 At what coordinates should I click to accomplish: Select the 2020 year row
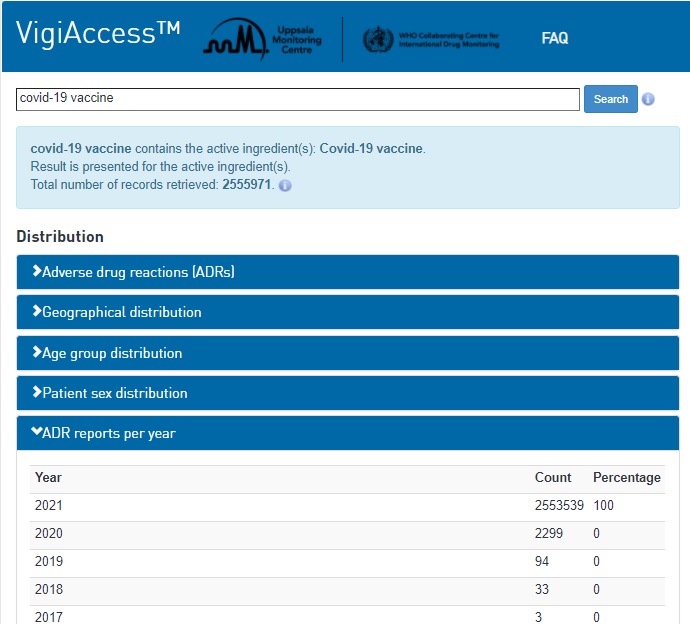[x=347, y=534]
